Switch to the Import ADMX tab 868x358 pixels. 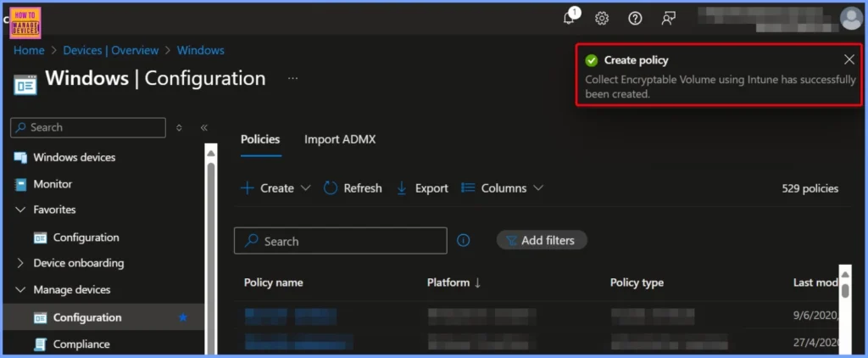coord(340,140)
